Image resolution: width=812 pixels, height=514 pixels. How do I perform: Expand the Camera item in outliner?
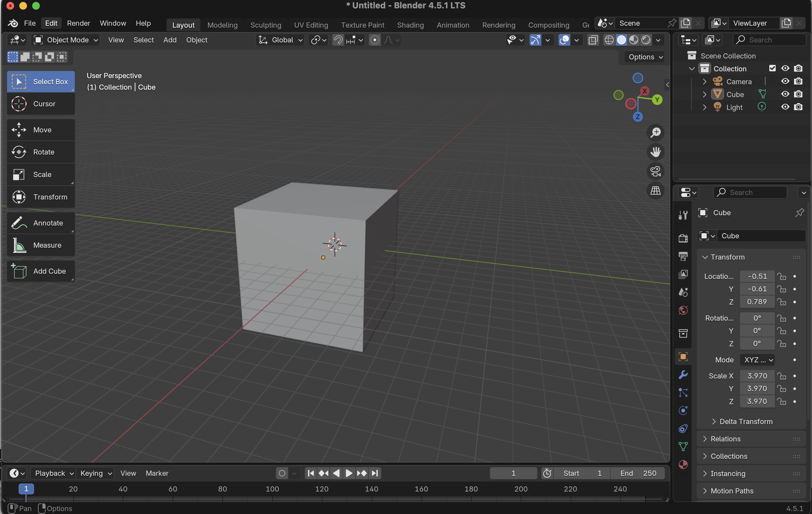click(x=704, y=82)
